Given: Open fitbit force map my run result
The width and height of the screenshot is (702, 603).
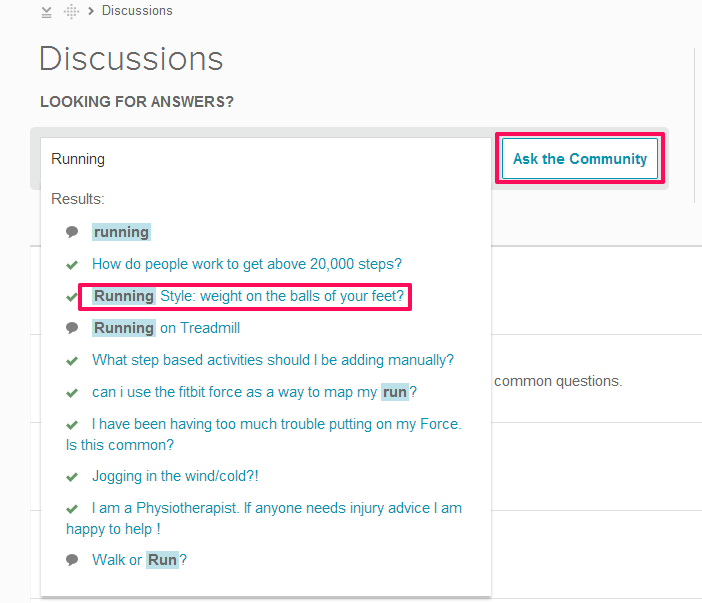Looking at the screenshot, I should [x=254, y=392].
